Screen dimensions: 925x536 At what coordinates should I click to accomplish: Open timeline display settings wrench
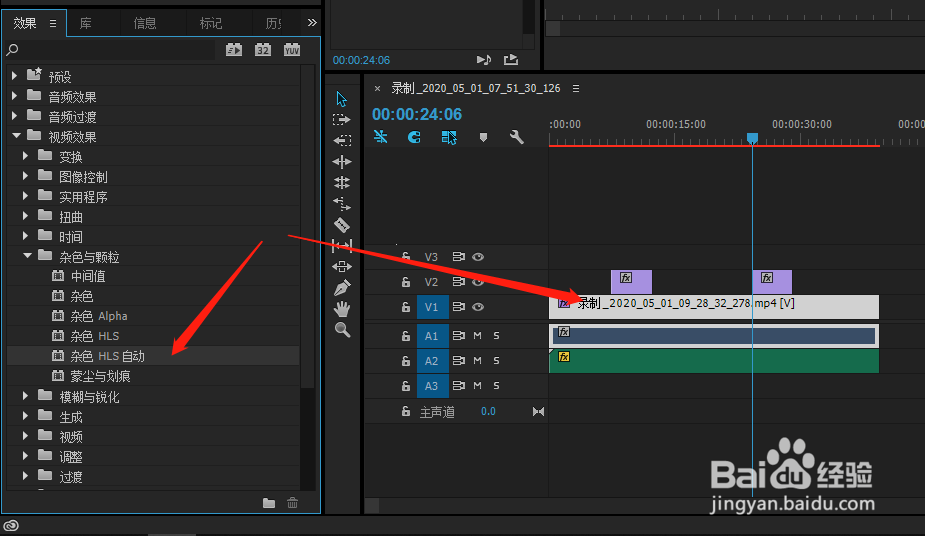[517, 137]
